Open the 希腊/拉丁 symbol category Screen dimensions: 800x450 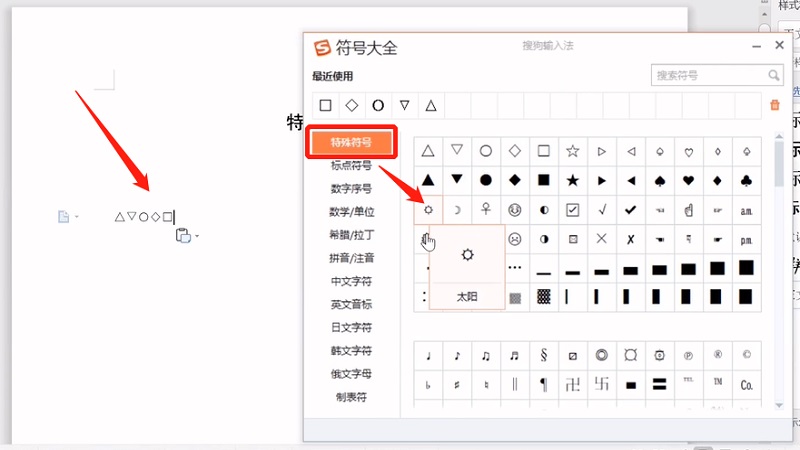pyautogui.click(x=351, y=234)
